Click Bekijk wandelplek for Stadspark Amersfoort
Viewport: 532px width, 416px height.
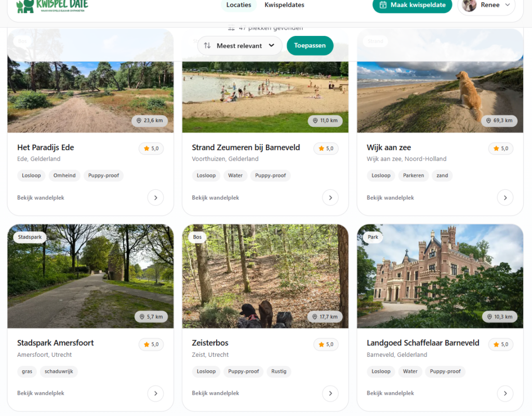click(41, 393)
